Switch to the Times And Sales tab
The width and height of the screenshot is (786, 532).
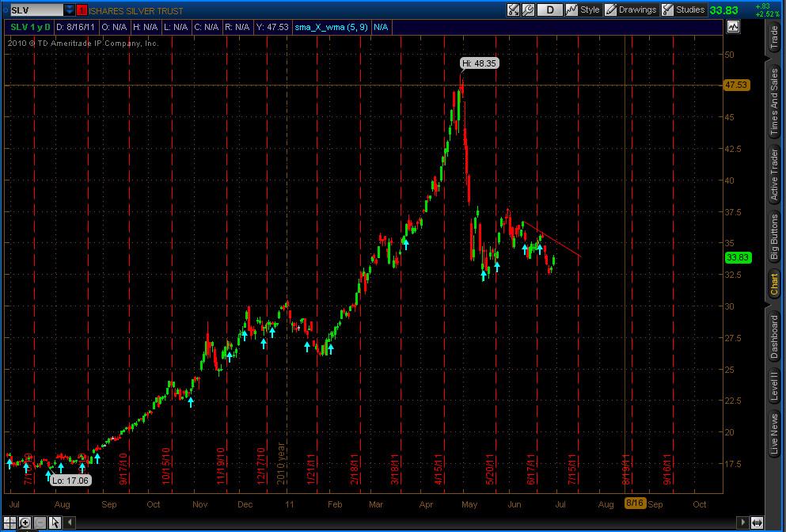[x=775, y=102]
